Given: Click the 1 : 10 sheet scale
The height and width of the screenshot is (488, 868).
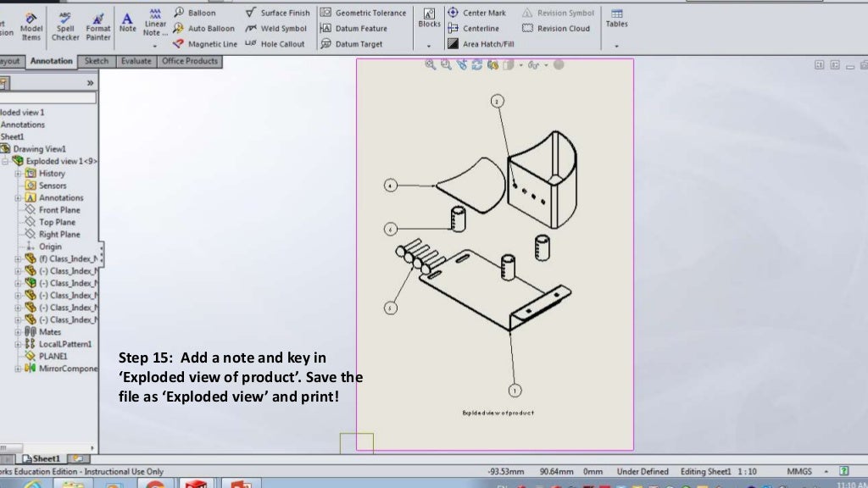Looking at the screenshot, I should click(747, 471).
